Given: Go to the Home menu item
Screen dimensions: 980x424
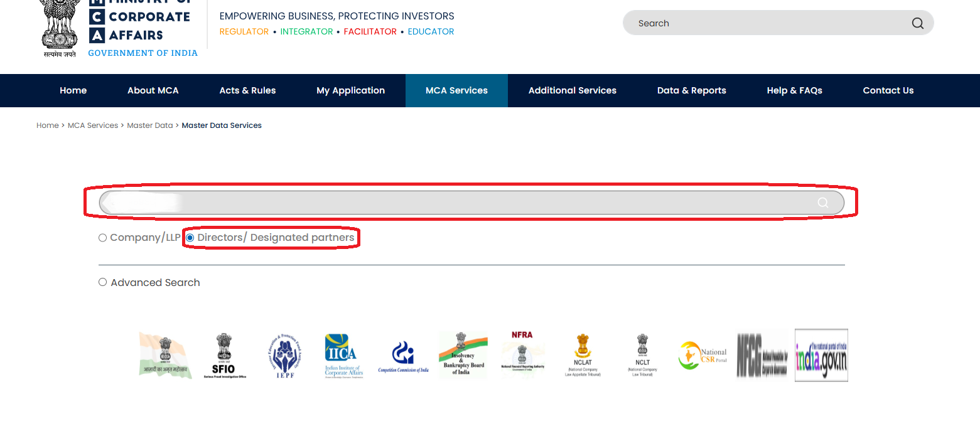Looking at the screenshot, I should click(x=73, y=90).
